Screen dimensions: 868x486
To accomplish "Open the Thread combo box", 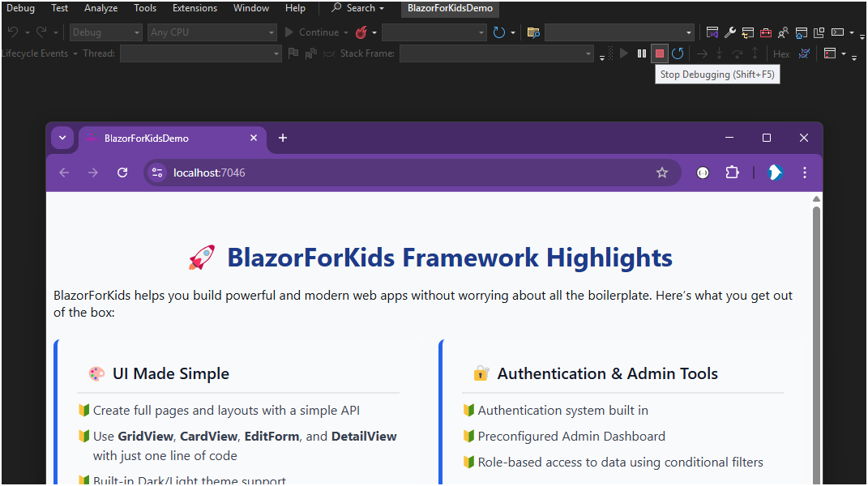I will (200, 53).
